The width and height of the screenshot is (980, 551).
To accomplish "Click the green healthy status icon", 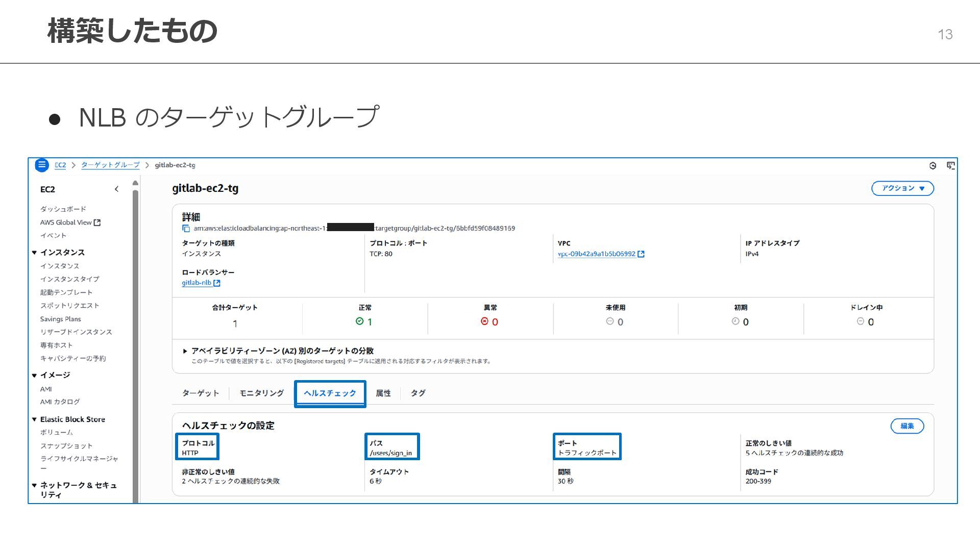I will point(359,321).
